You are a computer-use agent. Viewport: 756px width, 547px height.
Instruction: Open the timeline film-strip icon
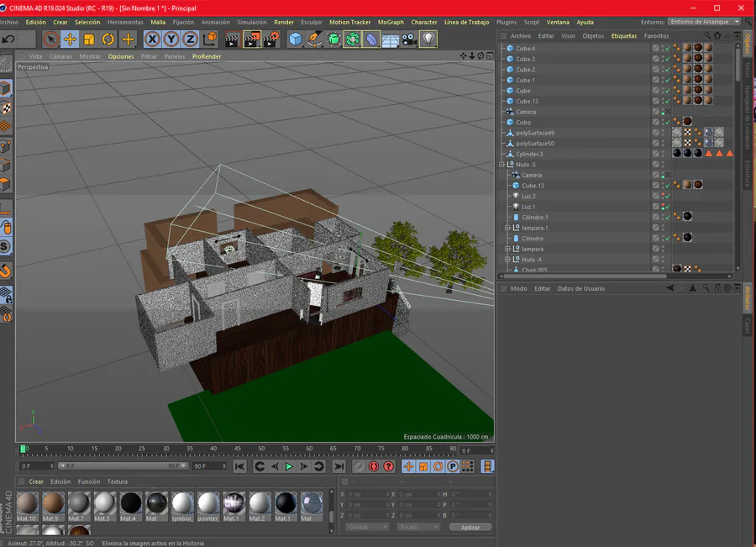pyautogui.click(x=487, y=466)
